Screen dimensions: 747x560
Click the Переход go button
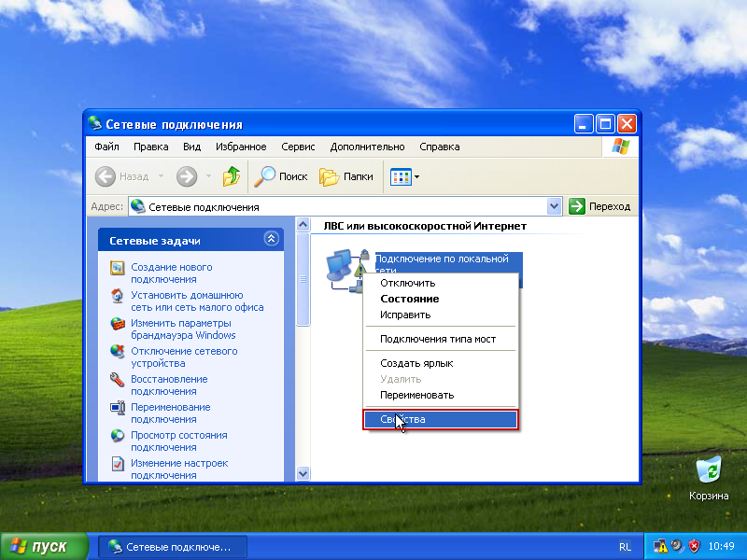[x=599, y=206]
